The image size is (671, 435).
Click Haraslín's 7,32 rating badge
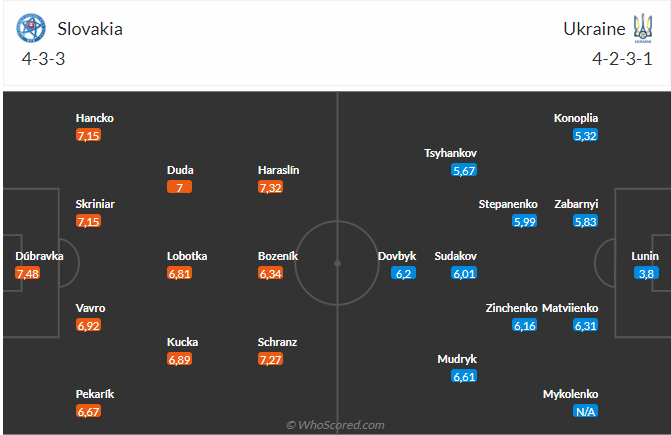coord(270,187)
